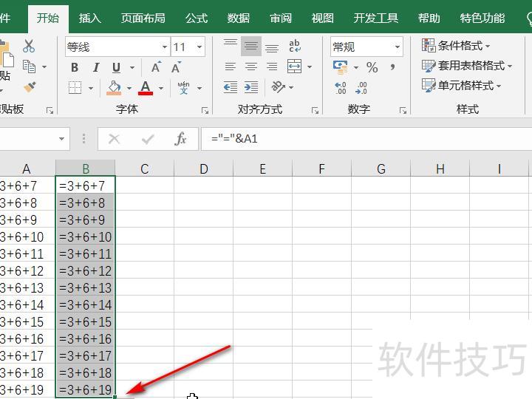The height and width of the screenshot is (399, 532).
Task: Expand border options arrow
Action: pos(91,88)
